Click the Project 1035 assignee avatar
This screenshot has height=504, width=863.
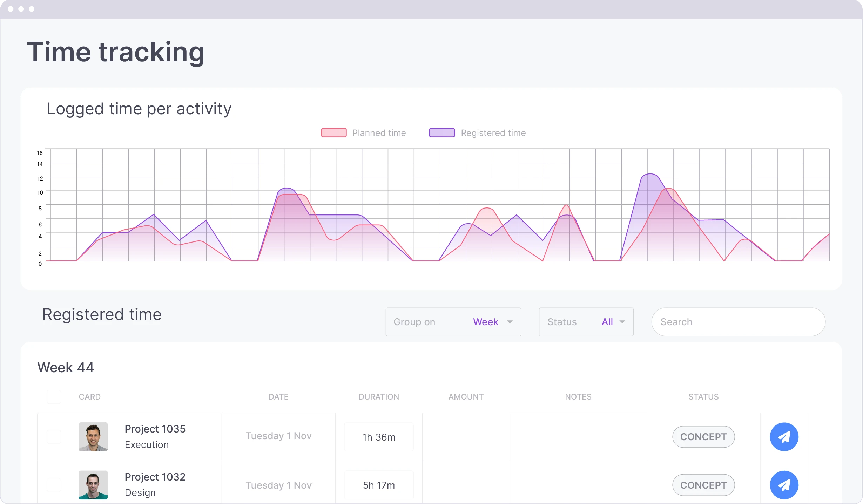(93, 437)
